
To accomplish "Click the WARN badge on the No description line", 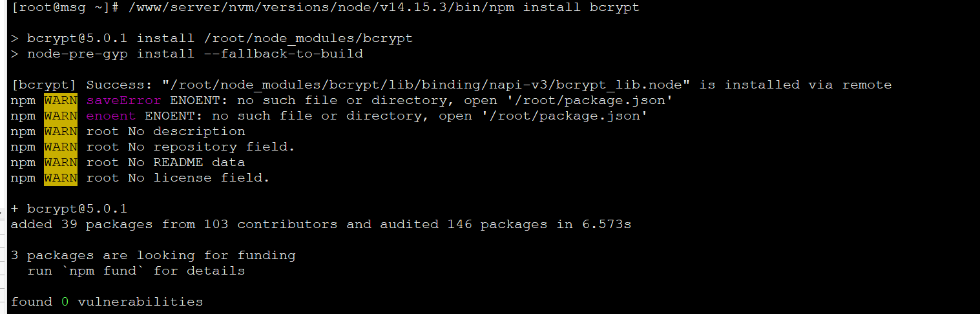I will 61,131.
